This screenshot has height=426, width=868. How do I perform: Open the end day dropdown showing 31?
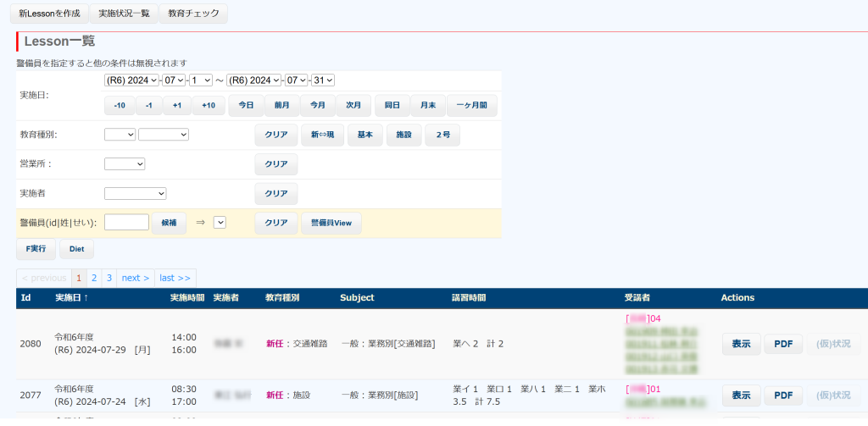[x=323, y=80]
